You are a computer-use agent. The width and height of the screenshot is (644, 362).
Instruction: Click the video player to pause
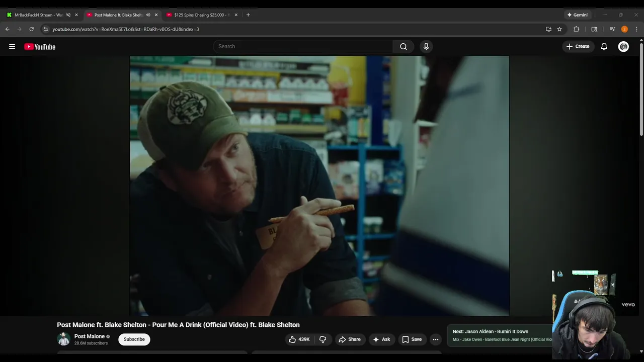point(319,186)
